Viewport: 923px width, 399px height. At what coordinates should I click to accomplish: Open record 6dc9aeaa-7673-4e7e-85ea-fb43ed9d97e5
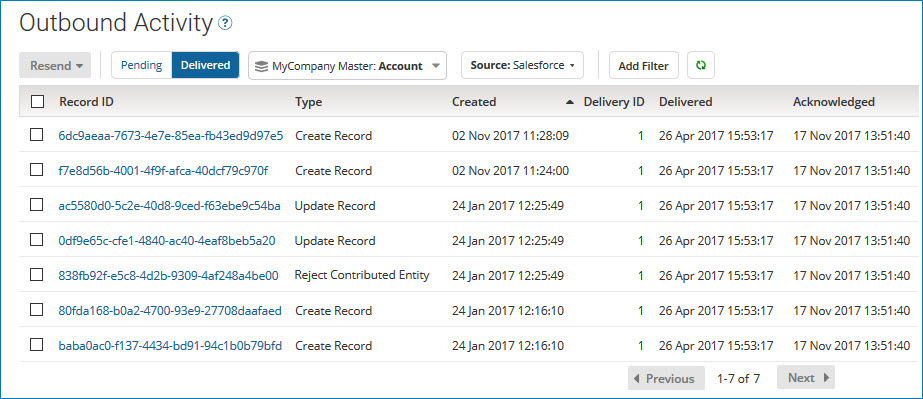tap(171, 136)
